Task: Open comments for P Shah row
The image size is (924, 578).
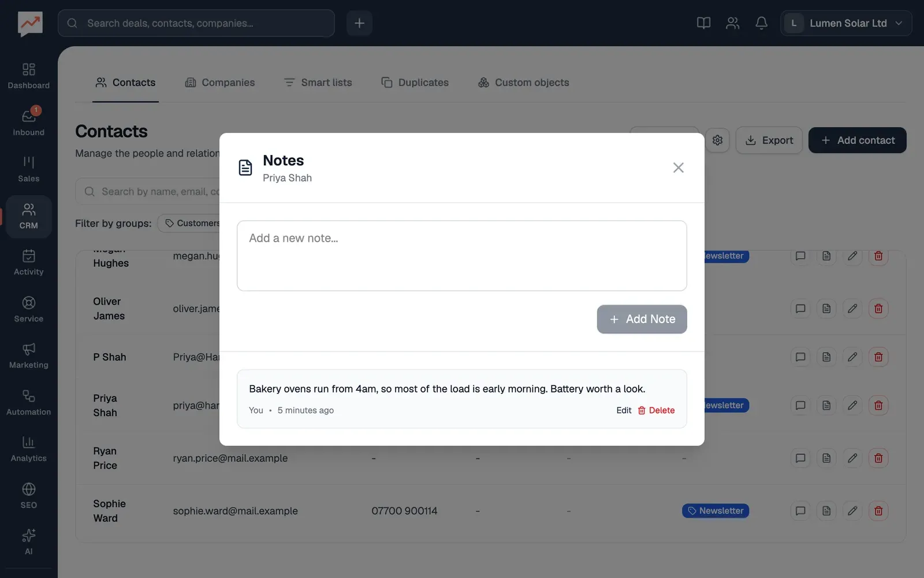Action: point(800,357)
